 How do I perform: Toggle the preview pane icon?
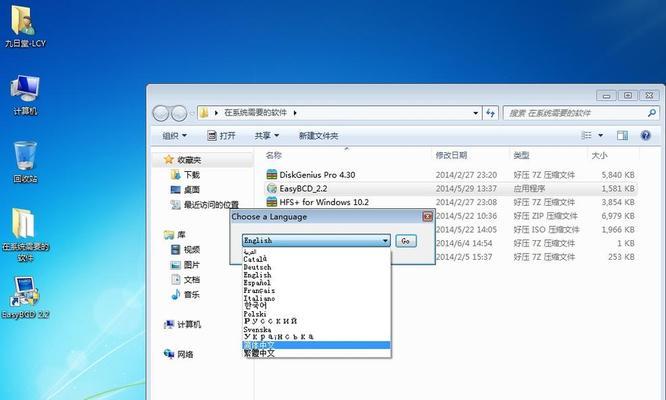pos(622,135)
